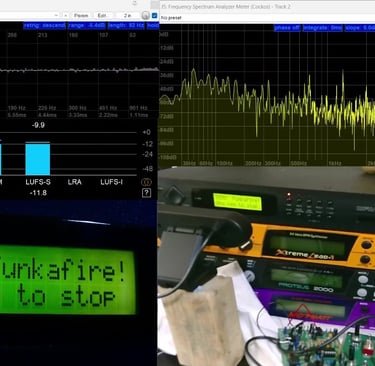The width and height of the screenshot is (375, 366).
Task: Open the left plugin preset dropdown arrow
Action: (x=56, y=15)
